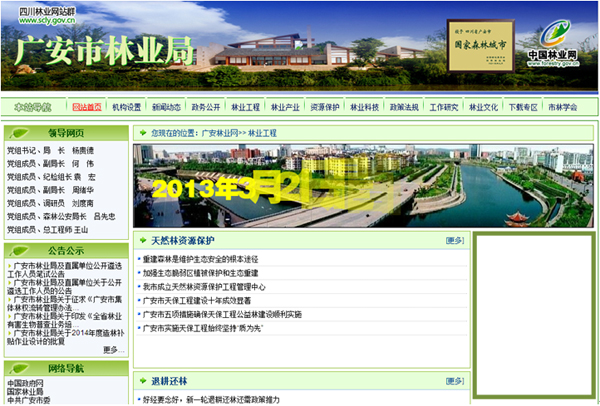
Task: Select 林业工程 in the navigation bar
Action: [246, 107]
